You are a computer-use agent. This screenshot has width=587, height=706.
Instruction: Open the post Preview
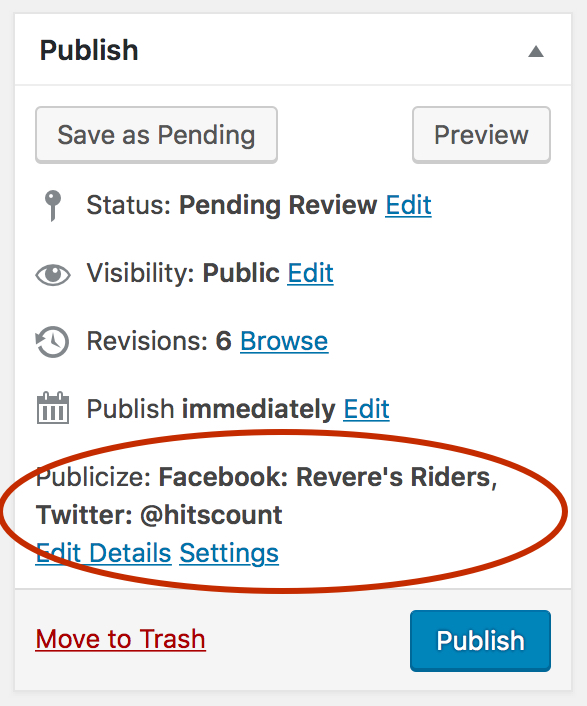[481, 135]
